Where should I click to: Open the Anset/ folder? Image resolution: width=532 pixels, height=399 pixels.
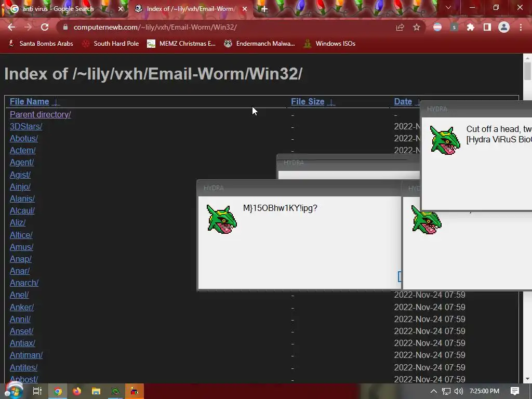click(x=21, y=331)
